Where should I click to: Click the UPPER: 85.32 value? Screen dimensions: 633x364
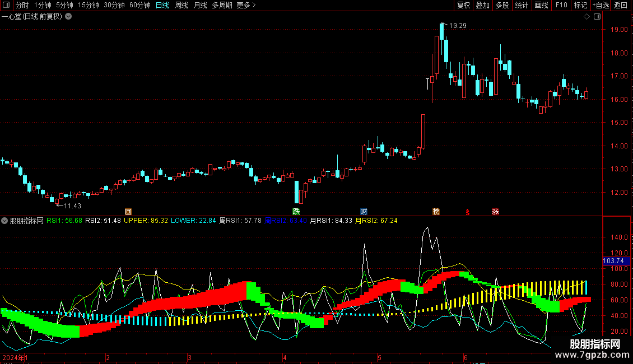(146, 221)
